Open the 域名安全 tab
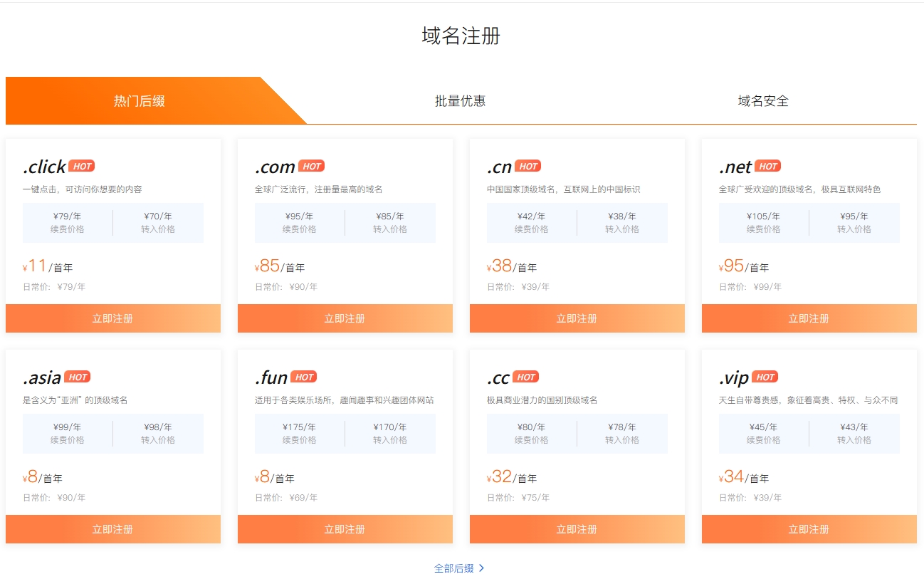The image size is (924, 579). (x=763, y=101)
